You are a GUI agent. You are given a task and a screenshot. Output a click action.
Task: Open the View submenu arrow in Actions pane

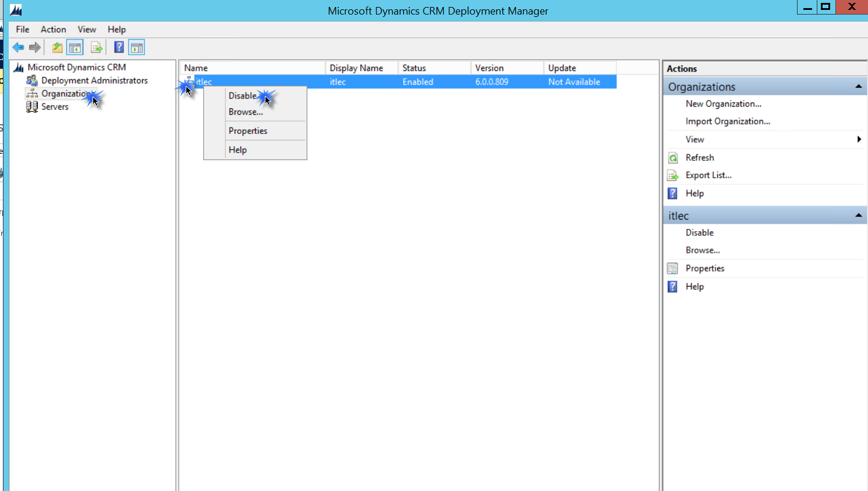[x=859, y=139]
